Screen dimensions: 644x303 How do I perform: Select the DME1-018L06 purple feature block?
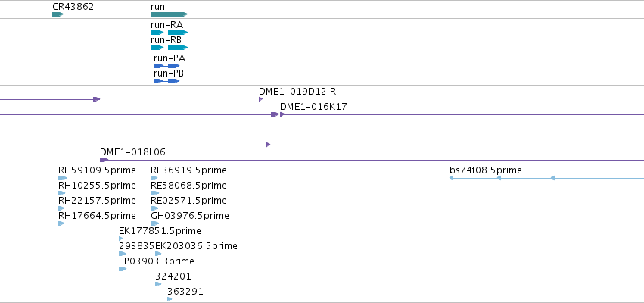pyautogui.click(x=104, y=160)
